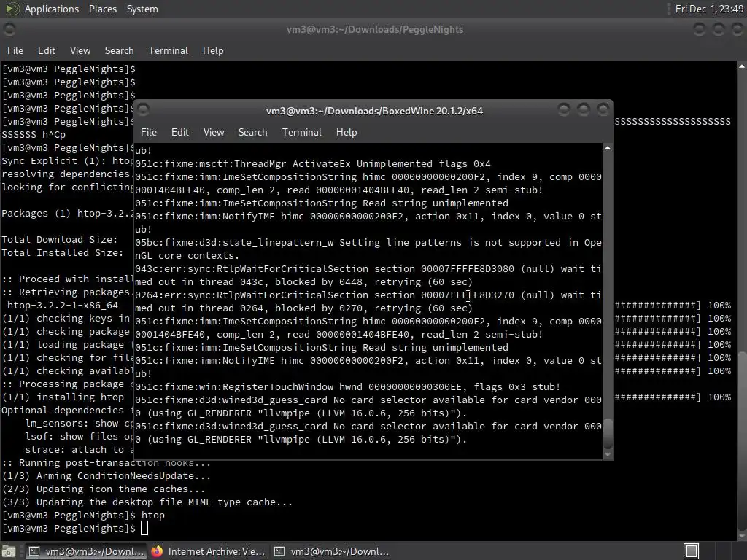747x560 pixels.
Task: Open the Applications menu in top panel
Action: tap(52, 9)
